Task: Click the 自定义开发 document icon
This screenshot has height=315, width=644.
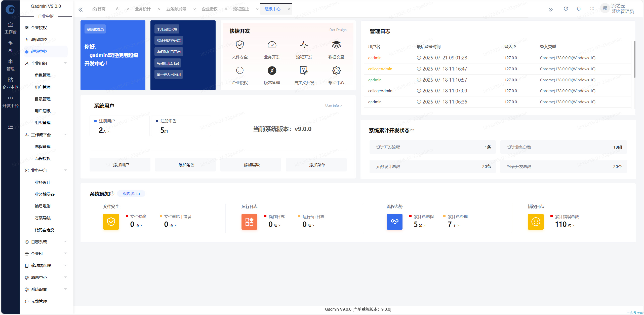Action: (x=304, y=71)
